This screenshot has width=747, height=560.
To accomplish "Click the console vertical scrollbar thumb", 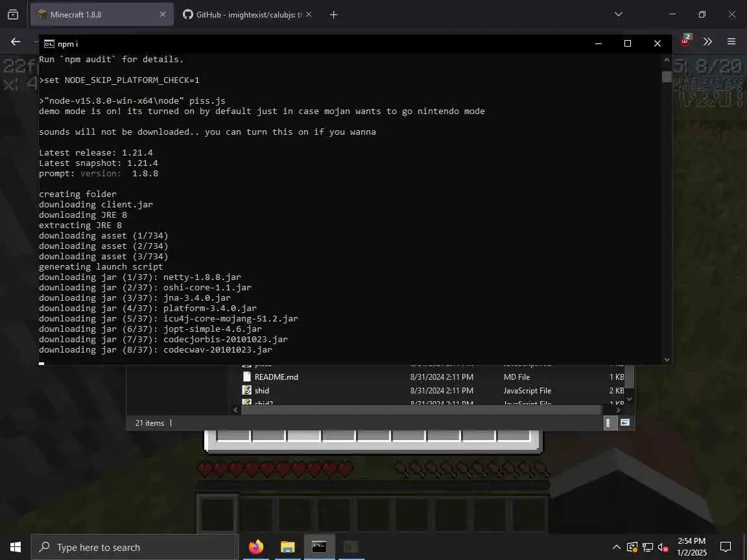I will pyautogui.click(x=667, y=76).
